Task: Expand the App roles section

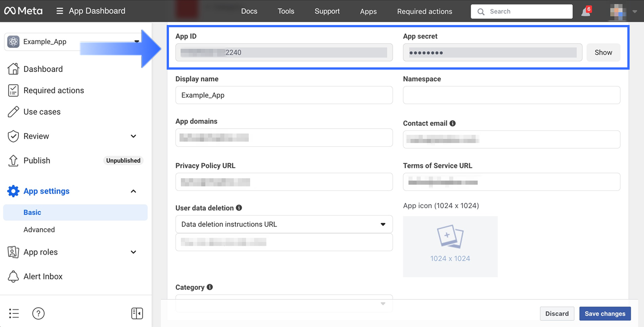Action: (x=133, y=252)
